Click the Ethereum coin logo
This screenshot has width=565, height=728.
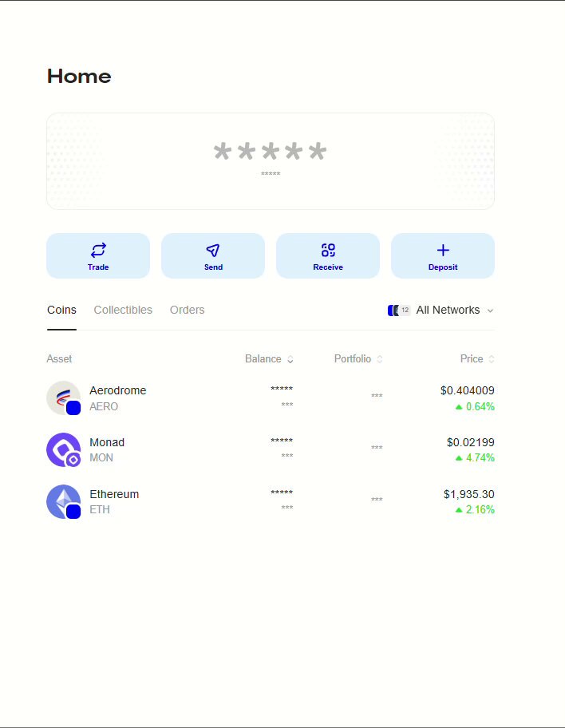pyautogui.click(x=64, y=502)
